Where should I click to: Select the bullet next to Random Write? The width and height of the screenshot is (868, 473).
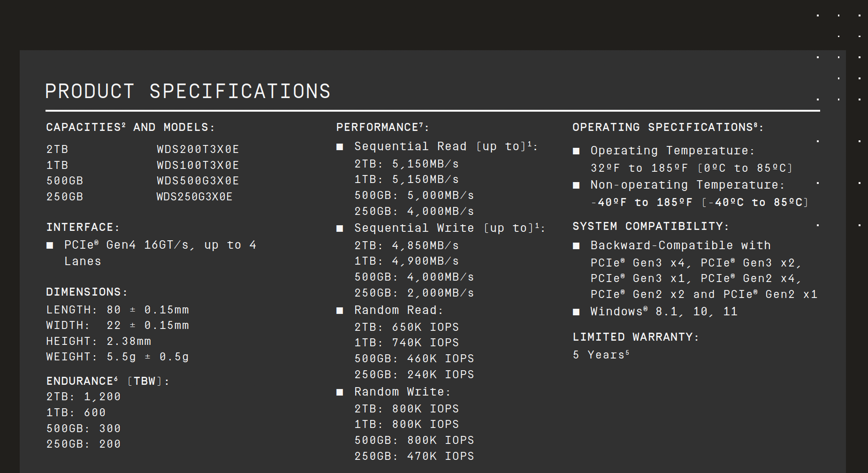tap(340, 392)
